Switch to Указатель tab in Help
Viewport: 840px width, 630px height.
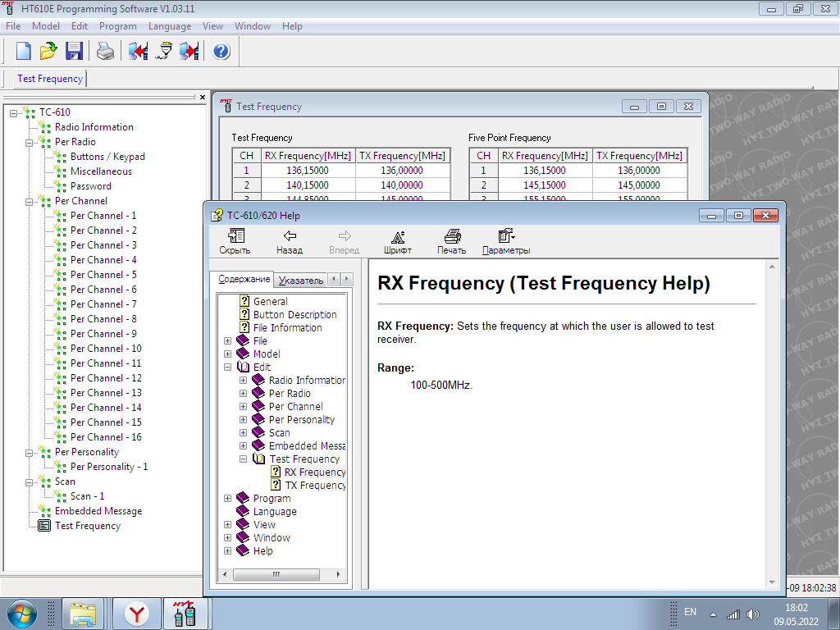[301, 281]
